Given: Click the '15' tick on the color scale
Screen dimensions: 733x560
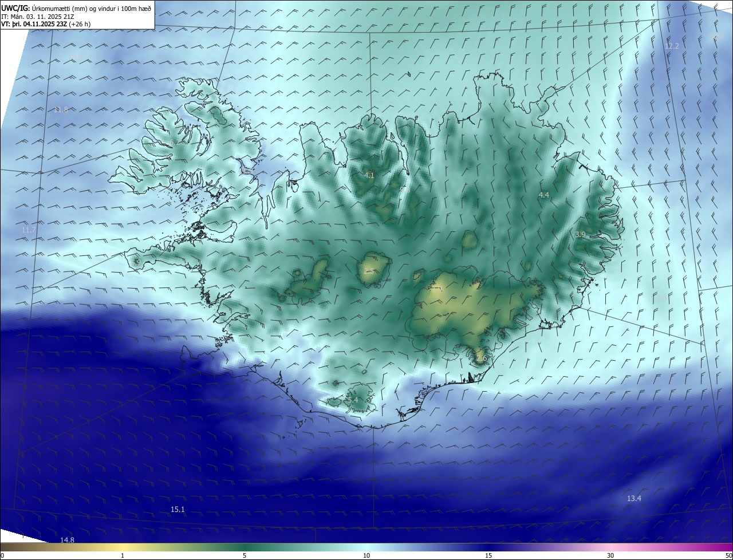Looking at the screenshot, I should coord(488,555).
